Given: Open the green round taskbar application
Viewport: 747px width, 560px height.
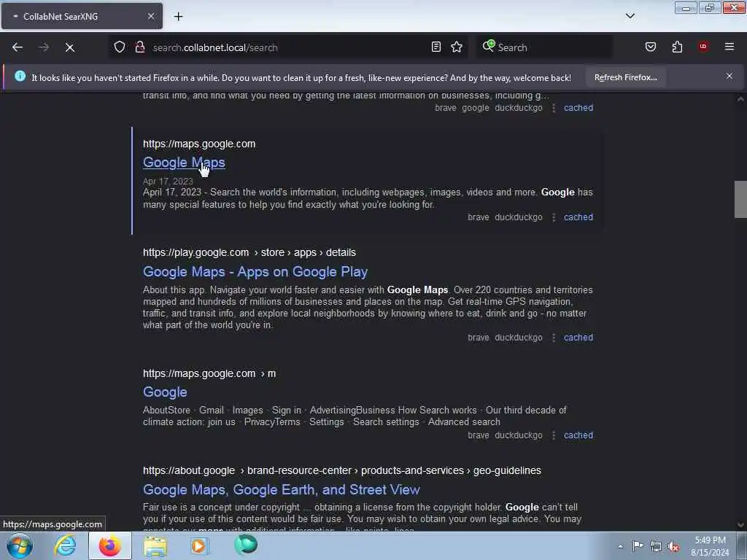Looking at the screenshot, I should 246,545.
